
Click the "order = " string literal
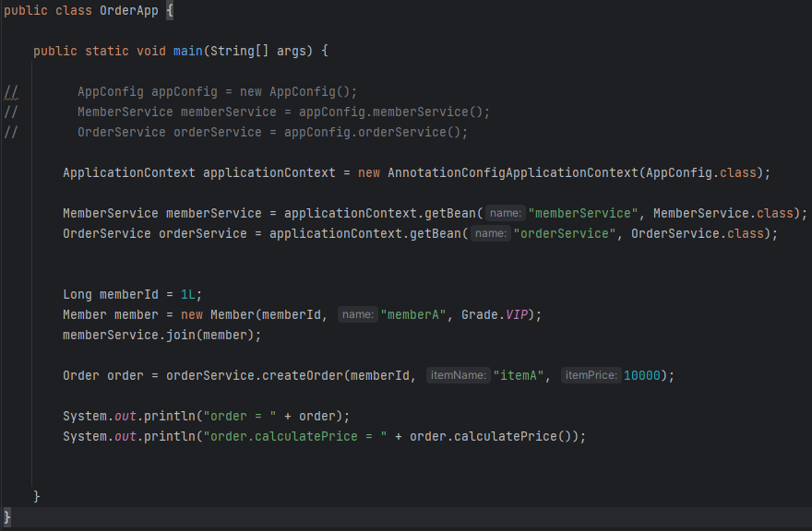(240, 416)
